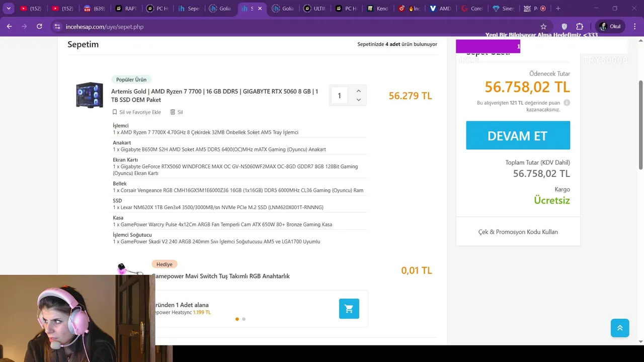Viewport: 644px width, 362px height.
Task: Switch to the AMD browser tab
Action: tap(440, 9)
